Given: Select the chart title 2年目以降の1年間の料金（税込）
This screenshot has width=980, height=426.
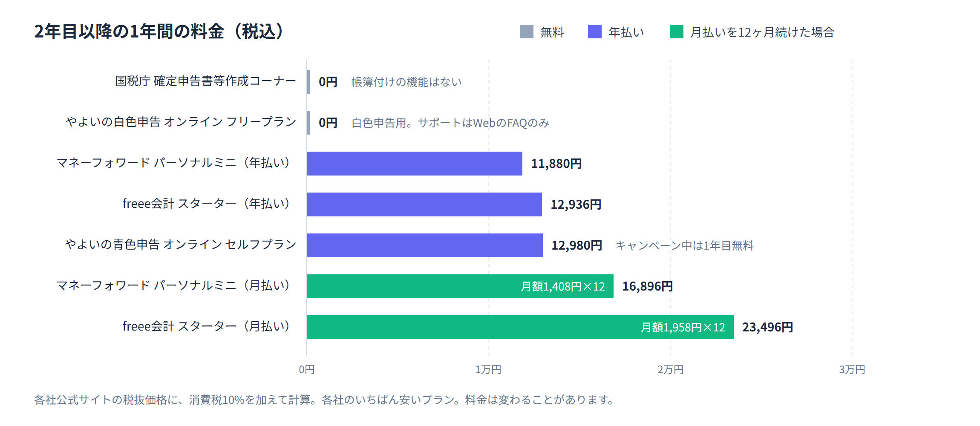Looking at the screenshot, I should coord(159,32).
